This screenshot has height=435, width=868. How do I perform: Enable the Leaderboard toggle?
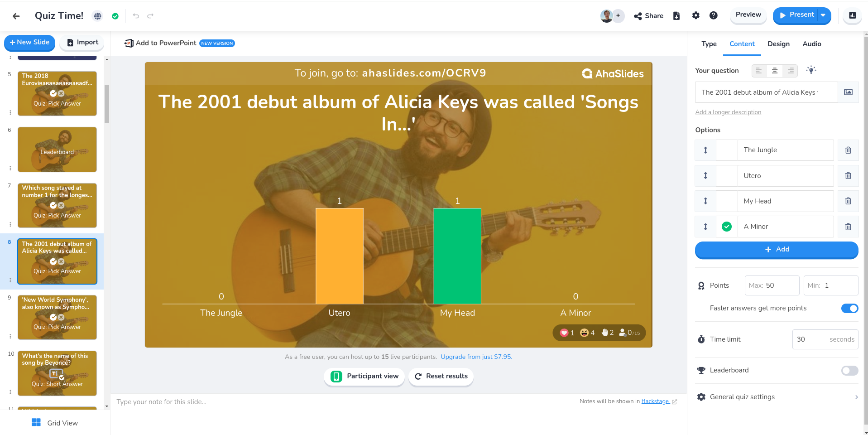point(849,371)
